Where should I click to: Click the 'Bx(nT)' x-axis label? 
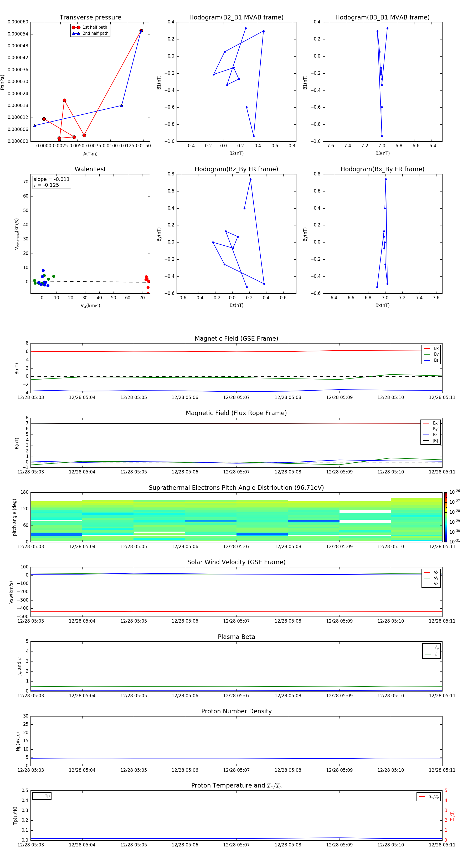click(382, 305)
